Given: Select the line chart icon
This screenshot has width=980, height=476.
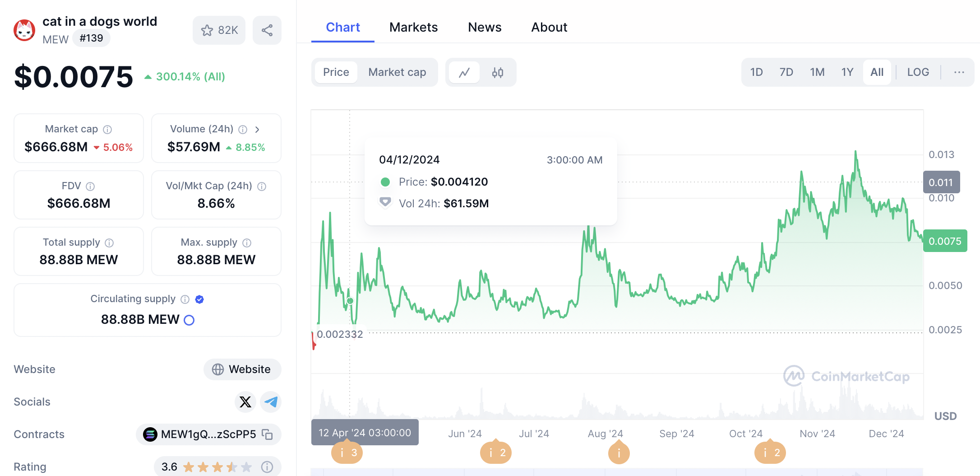Looking at the screenshot, I should (x=464, y=72).
